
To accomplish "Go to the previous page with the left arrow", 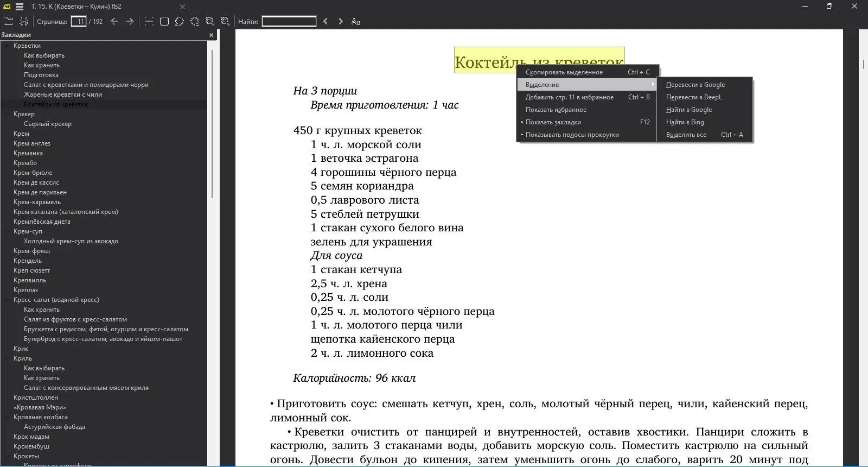I will coord(114,21).
